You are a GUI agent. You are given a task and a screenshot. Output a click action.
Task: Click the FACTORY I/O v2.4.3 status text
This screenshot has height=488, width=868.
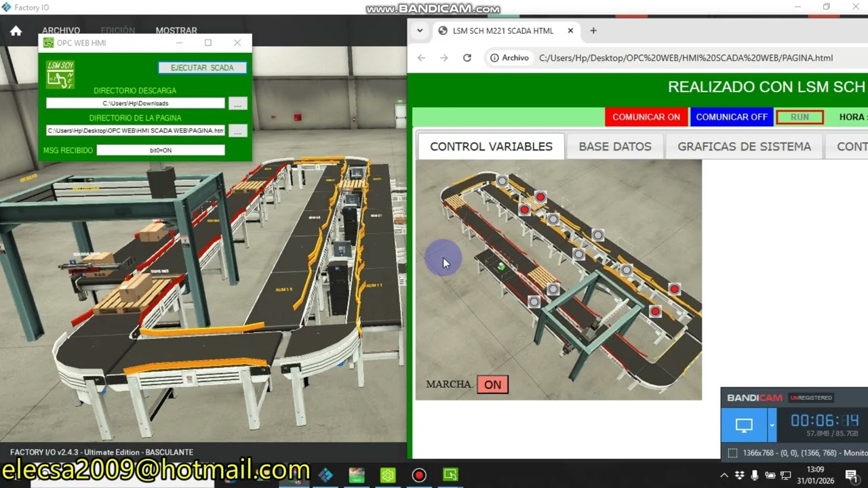[102, 452]
